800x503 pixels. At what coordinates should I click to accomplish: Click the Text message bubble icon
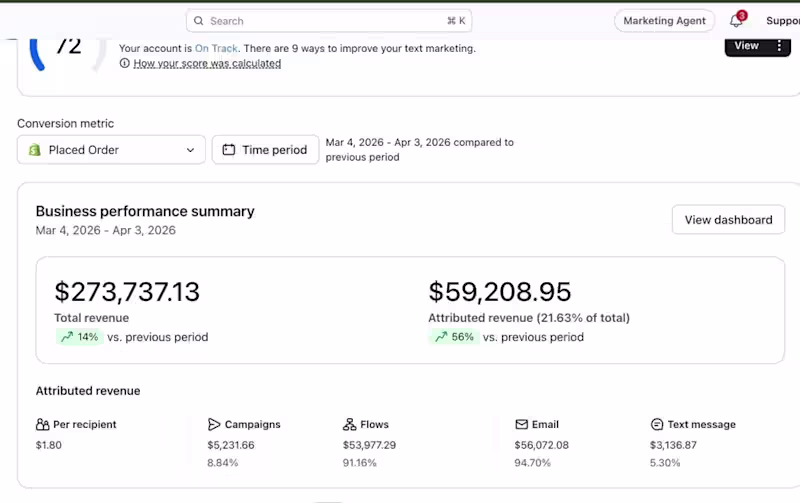point(657,424)
